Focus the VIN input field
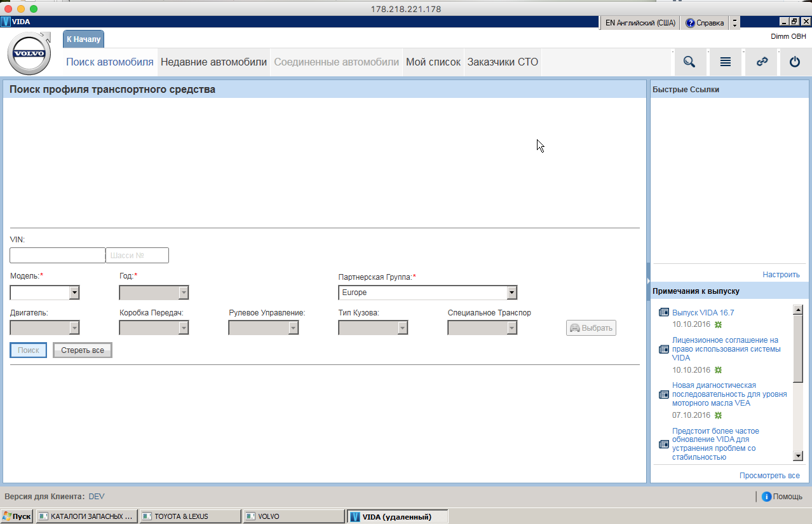Image resolution: width=812 pixels, height=524 pixels. [57, 256]
